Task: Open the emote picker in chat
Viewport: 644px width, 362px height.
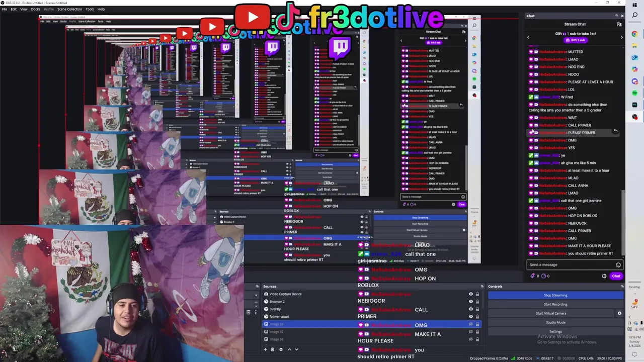Action: pyautogui.click(x=618, y=265)
